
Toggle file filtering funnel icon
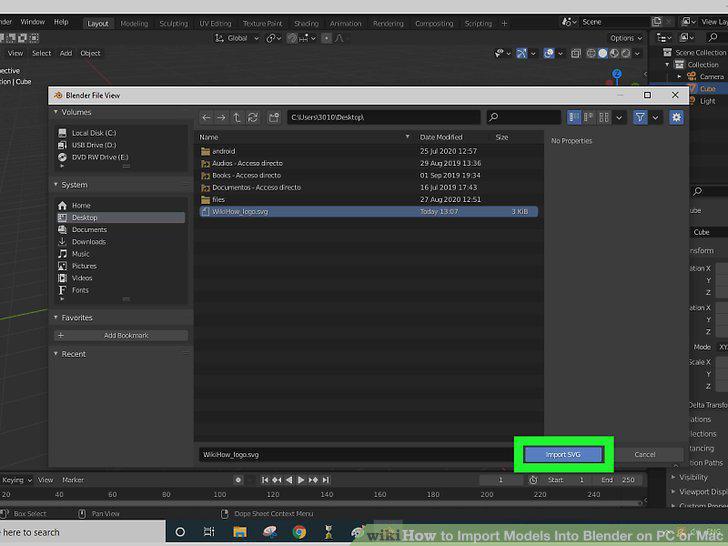coord(640,117)
